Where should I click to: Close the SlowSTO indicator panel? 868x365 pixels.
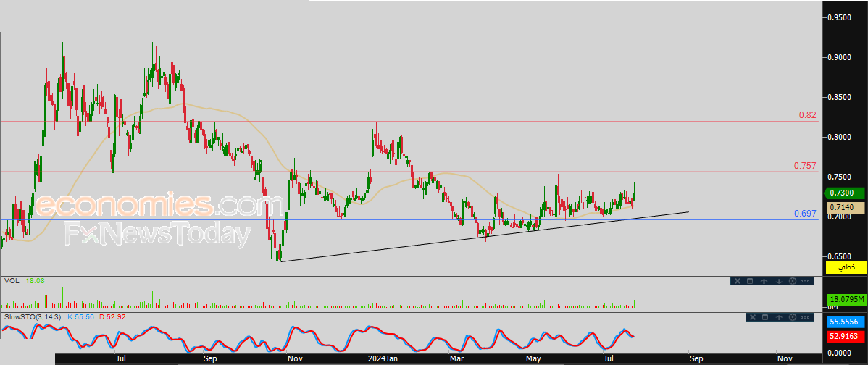752,317
